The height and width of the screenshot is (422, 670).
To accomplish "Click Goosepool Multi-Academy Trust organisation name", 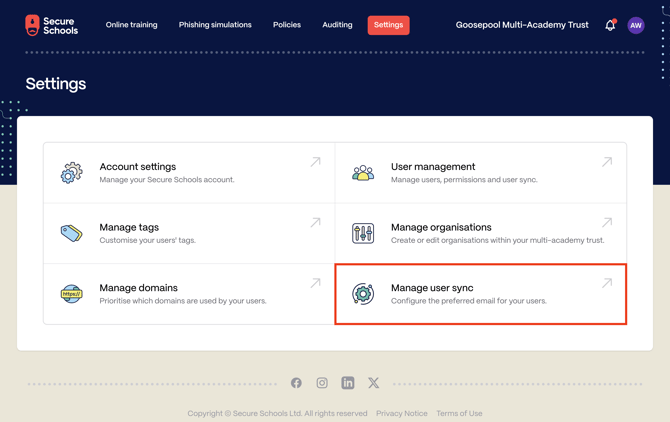I will coord(522,25).
